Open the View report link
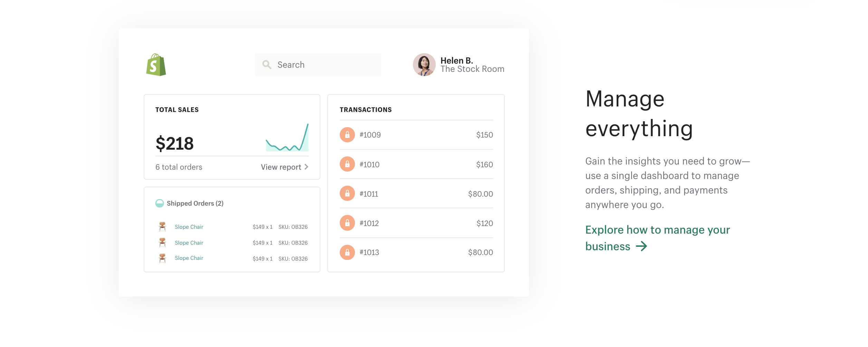This screenshot has height=347, width=868. (x=280, y=167)
